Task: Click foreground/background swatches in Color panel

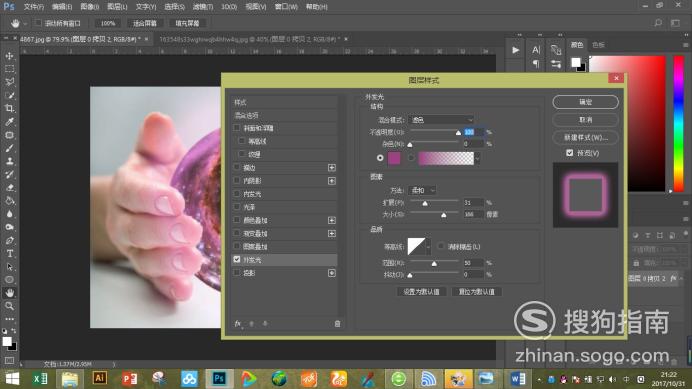Action: pyautogui.click(x=578, y=64)
